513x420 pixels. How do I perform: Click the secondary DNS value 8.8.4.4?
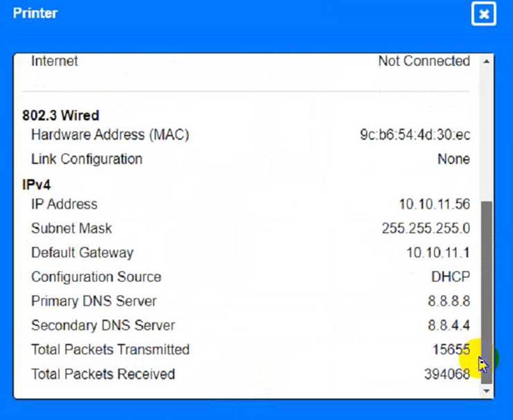449,326
